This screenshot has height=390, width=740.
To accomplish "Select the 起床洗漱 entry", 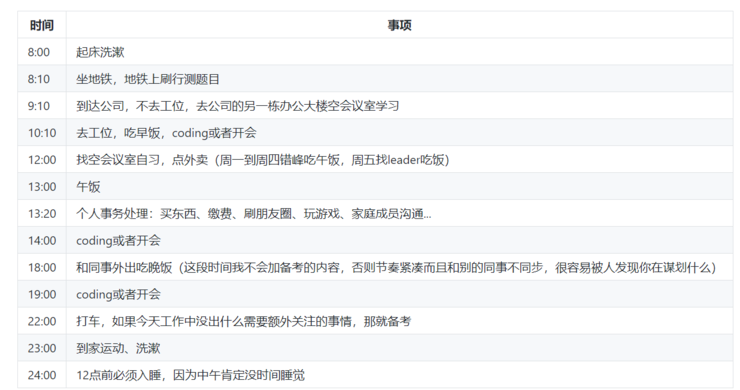I will pos(399,52).
